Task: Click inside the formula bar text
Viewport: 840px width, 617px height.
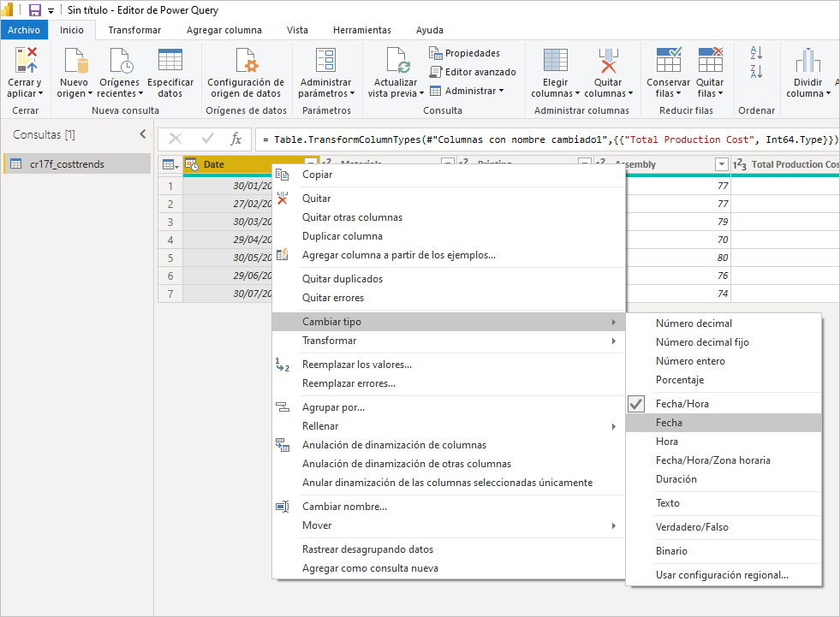Action: [x=547, y=139]
